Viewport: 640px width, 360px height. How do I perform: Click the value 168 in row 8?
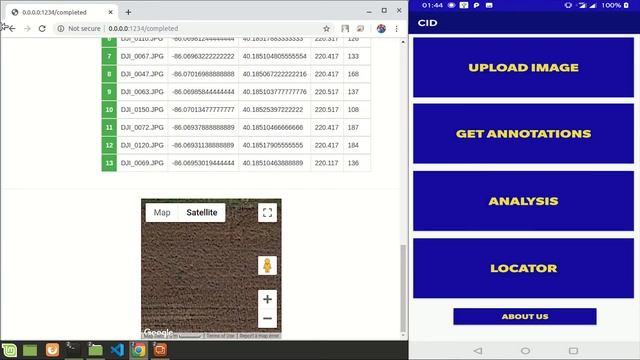click(353, 74)
